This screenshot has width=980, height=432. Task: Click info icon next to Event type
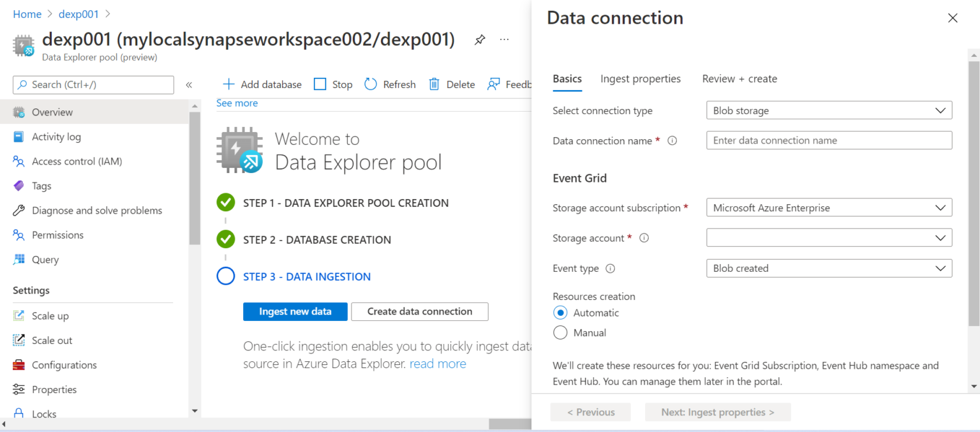pyautogui.click(x=610, y=269)
